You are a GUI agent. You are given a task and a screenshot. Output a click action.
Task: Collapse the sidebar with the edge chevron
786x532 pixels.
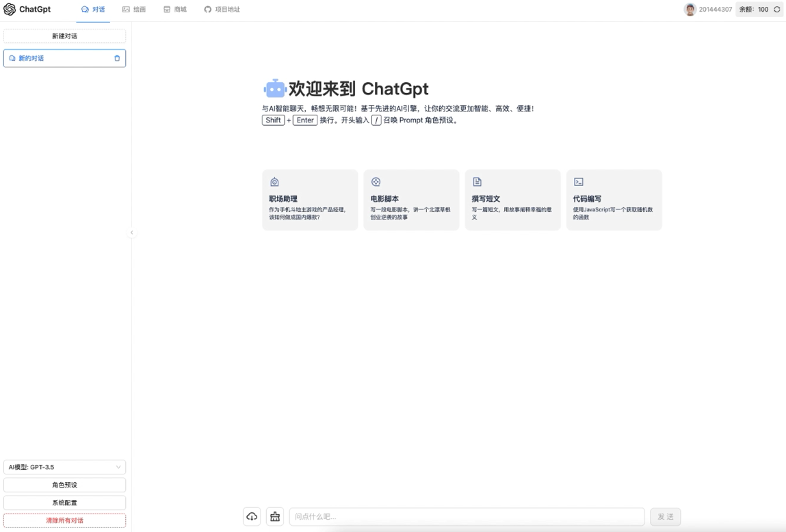click(x=131, y=232)
